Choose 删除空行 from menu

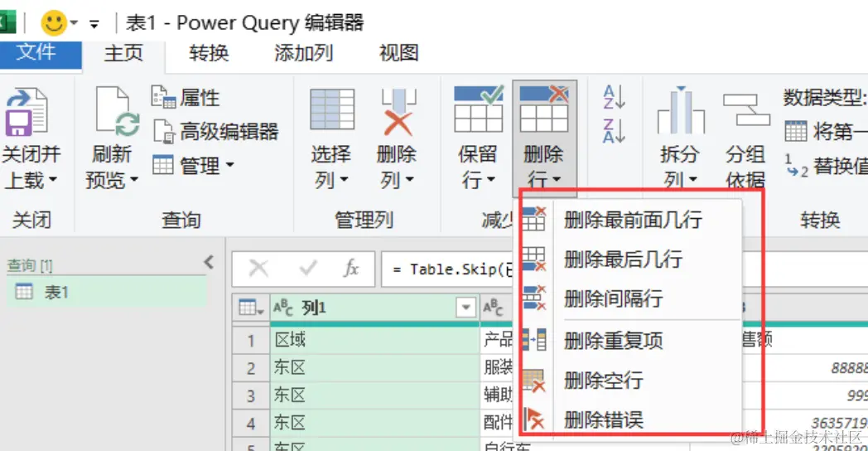point(630,380)
